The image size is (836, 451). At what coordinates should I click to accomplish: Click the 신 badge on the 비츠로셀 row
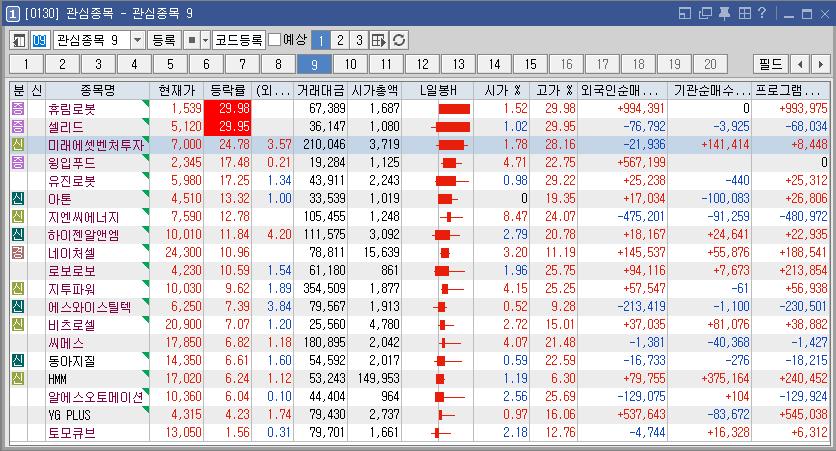pos(18,325)
